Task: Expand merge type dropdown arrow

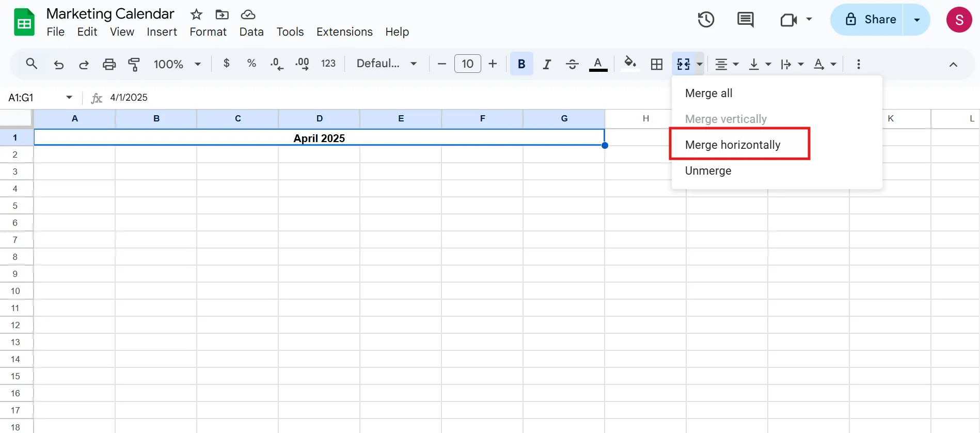Action: tap(700, 64)
